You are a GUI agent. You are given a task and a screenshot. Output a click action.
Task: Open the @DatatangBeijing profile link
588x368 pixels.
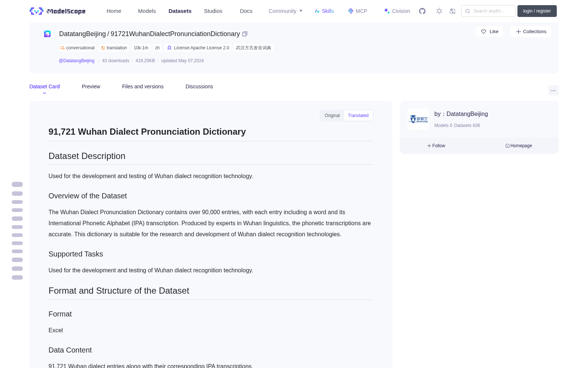(76, 61)
